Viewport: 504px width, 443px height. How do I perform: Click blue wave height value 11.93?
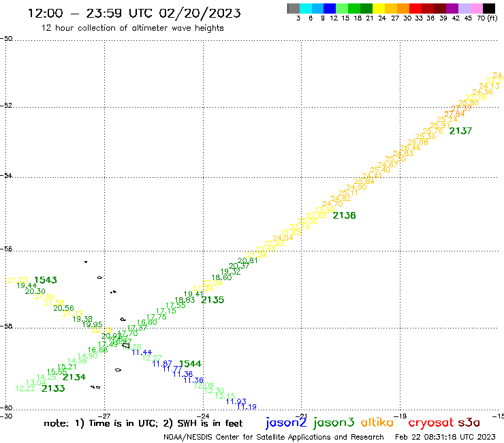[236, 401]
